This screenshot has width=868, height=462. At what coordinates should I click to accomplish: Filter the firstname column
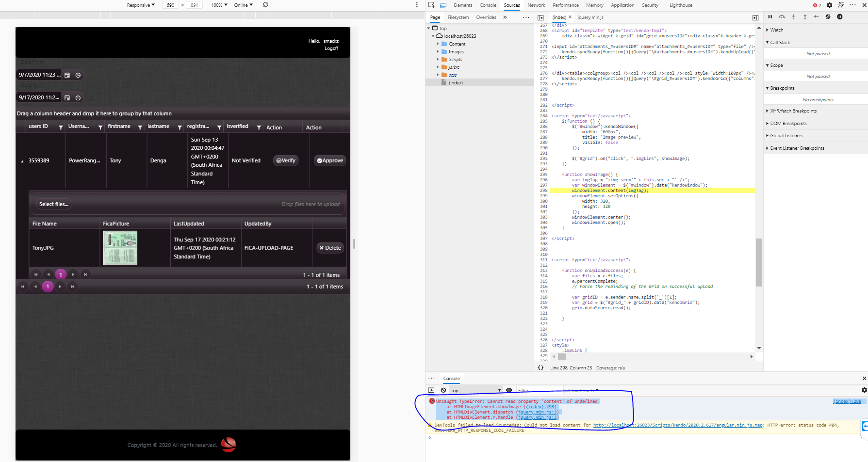tap(140, 127)
